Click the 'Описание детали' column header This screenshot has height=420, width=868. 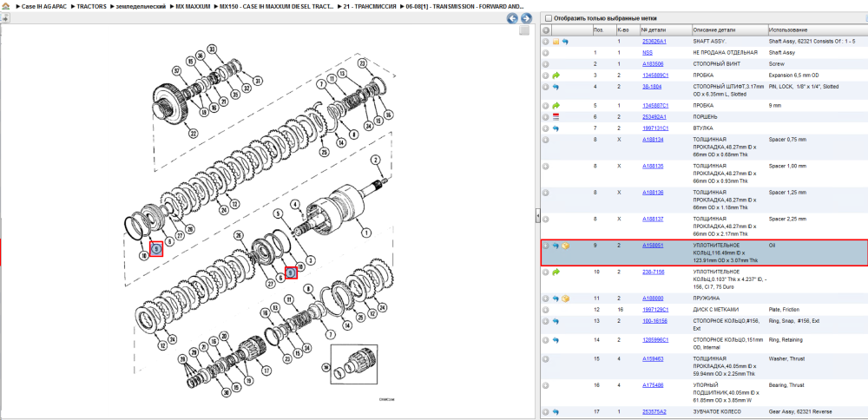[x=729, y=30]
